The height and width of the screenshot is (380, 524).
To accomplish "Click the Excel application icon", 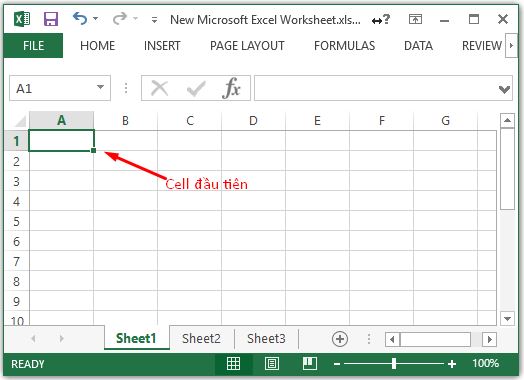I will [22, 19].
